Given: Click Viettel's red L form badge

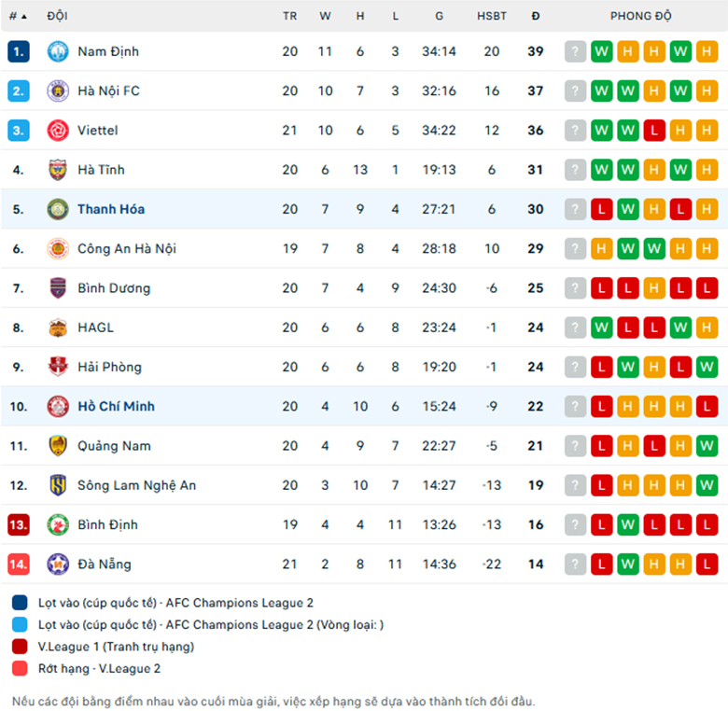Looking at the screenshot, I should [654, 131].
